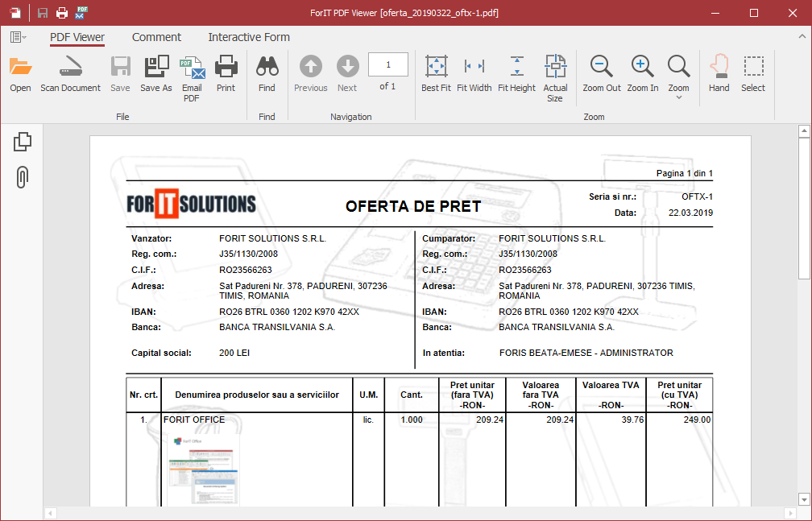This screenshot has width=812, height=521.
Task: Switch to Interactive Form tab
Action: 249,37
